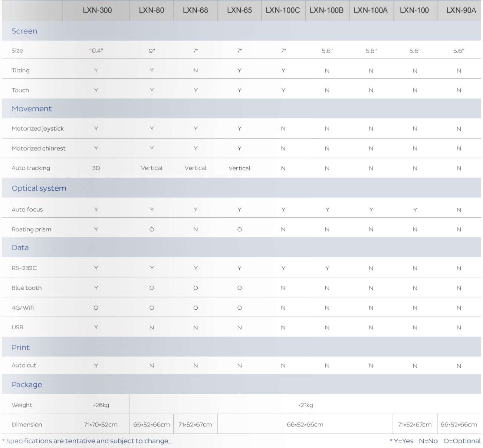Click the Motorized joystick row label
The width and height of the screenshot is (483, 448).
(38, 129)
